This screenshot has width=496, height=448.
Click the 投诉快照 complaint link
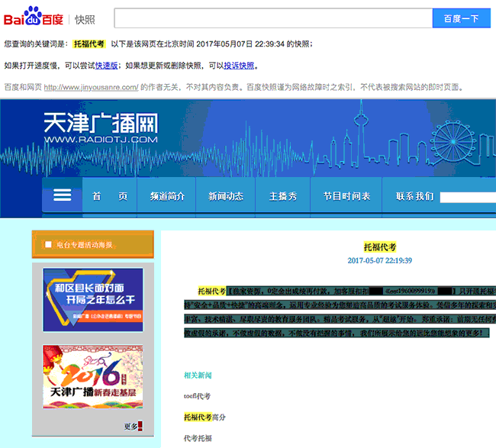pos(240,66)
